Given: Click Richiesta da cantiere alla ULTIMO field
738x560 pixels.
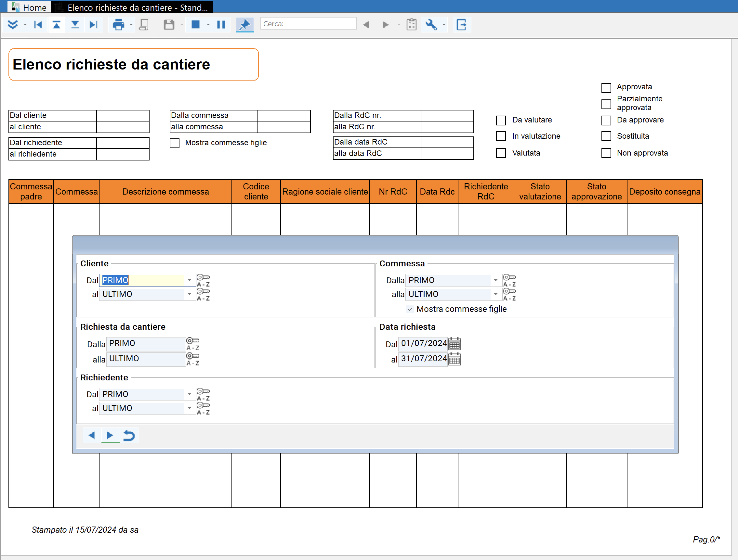Looking at the screenshot, I should [x=146, y=359].
